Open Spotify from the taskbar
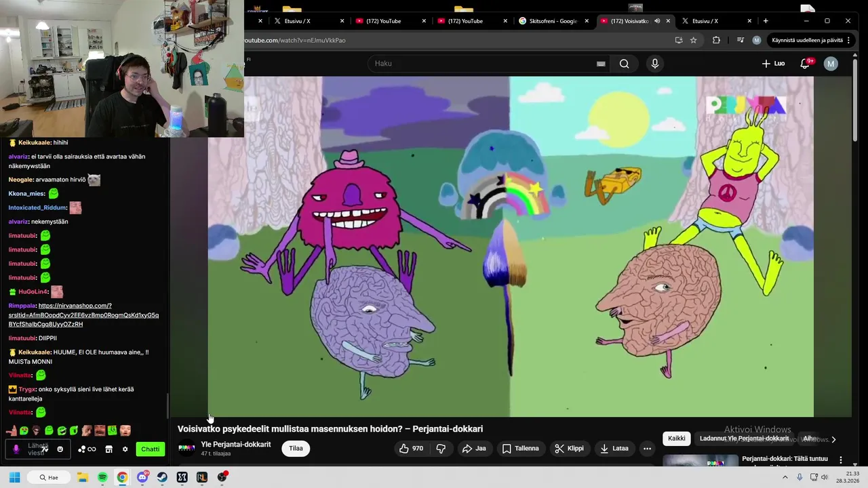Screen dimensions: 868x488 coord(102,477)
